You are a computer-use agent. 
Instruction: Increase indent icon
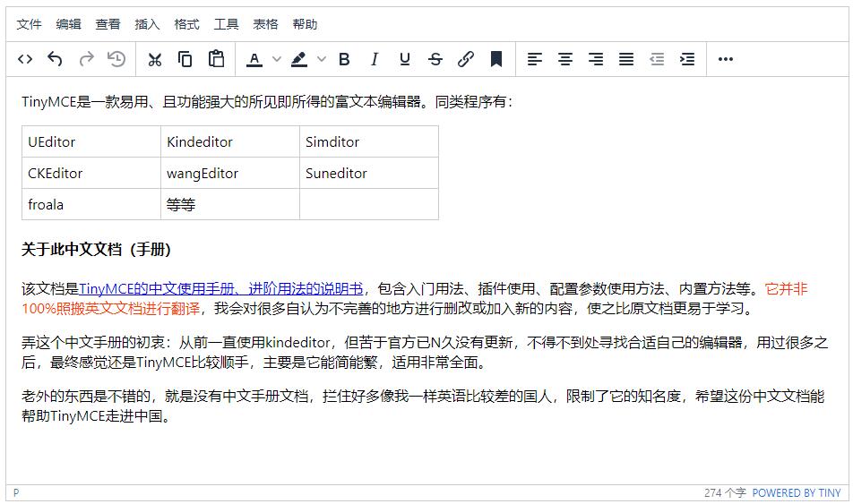(687, 59)
